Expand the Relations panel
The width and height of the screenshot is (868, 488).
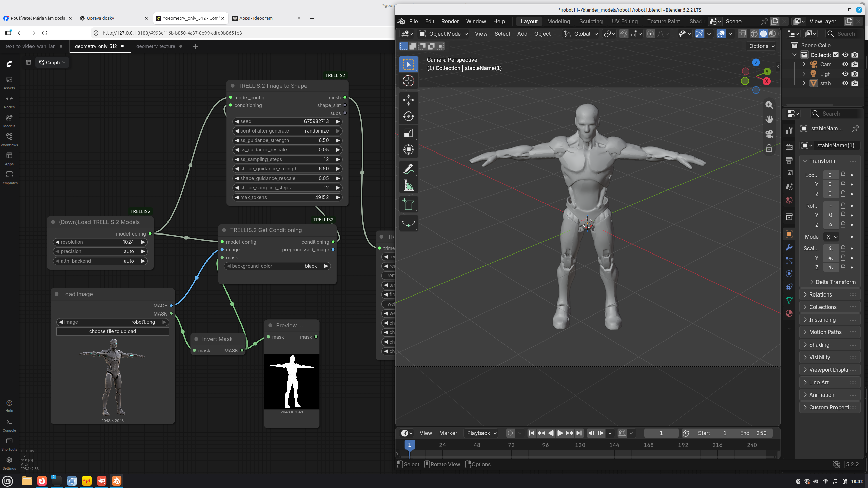pyautogui.click(x=830, y=294)
